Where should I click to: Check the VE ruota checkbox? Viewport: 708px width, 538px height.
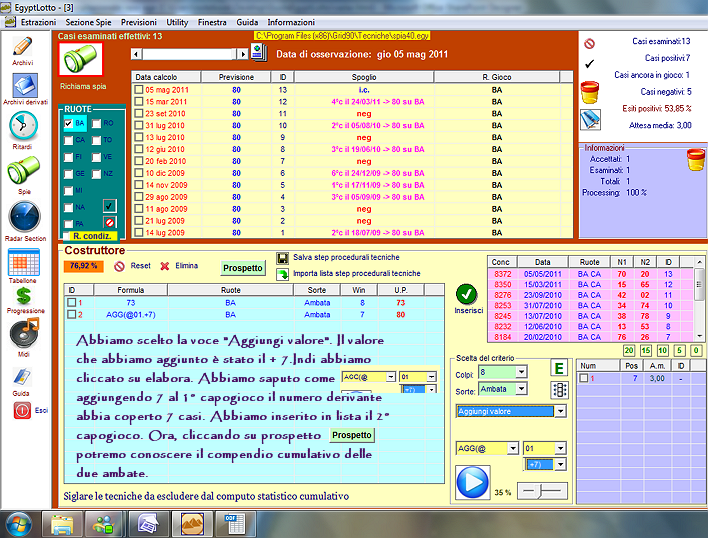[x=97, y=157]
